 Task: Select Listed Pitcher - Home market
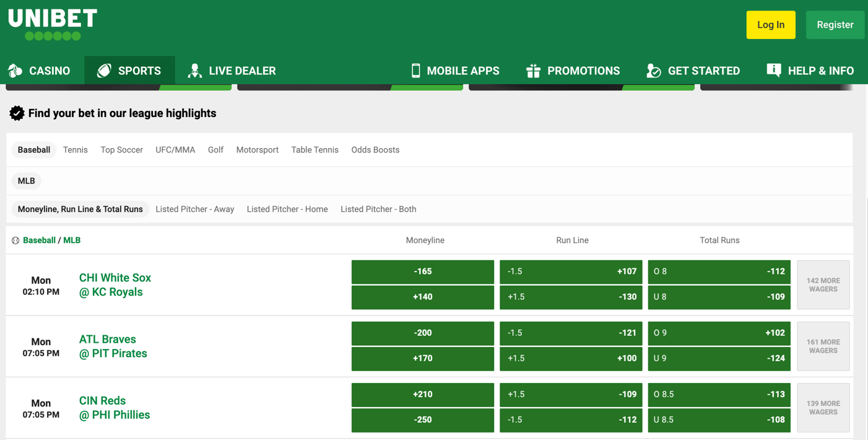point(287,209)
